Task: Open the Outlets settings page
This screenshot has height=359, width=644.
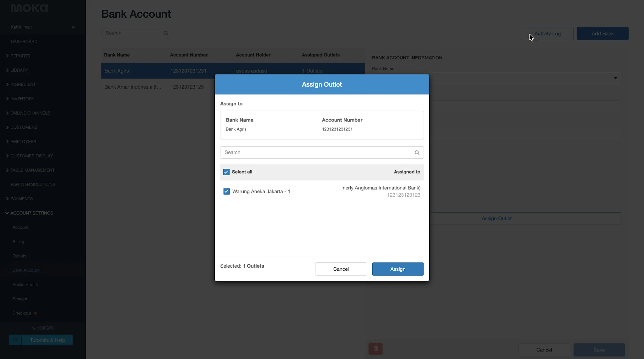Action: (19, 256)
